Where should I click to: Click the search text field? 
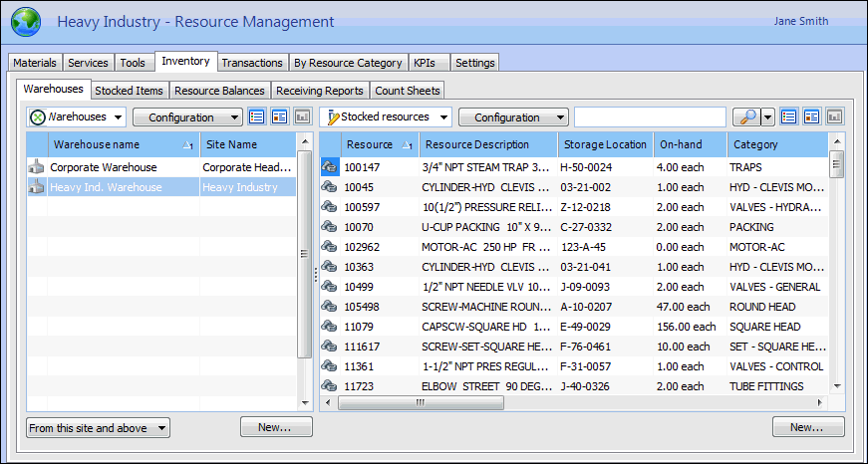click(650, 117)
